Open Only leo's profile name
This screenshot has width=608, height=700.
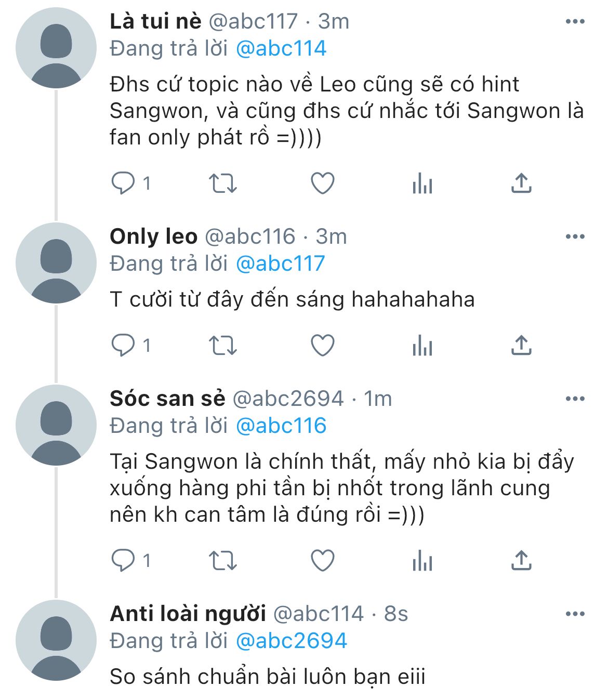pos(154,237)
